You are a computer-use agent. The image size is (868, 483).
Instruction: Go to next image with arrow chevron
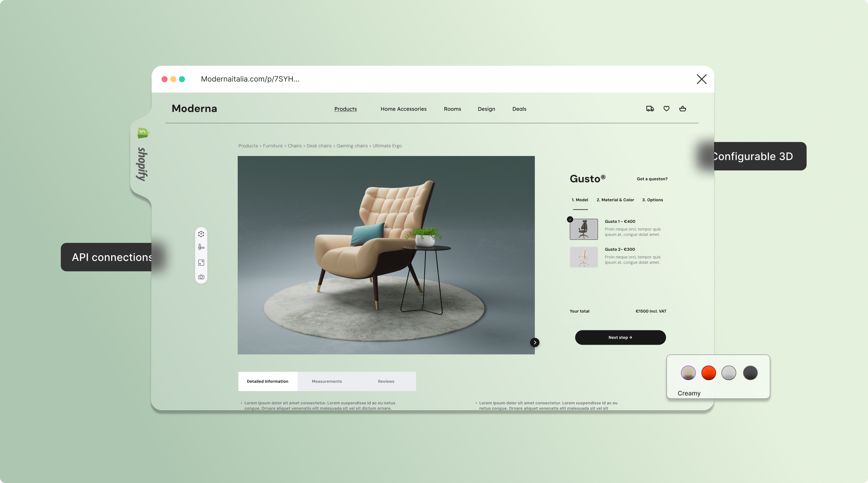tap(535, 342)
